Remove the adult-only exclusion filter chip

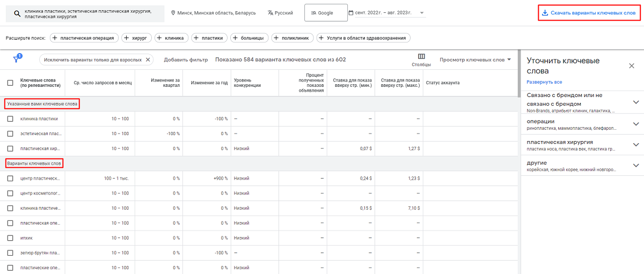point(148,60)
